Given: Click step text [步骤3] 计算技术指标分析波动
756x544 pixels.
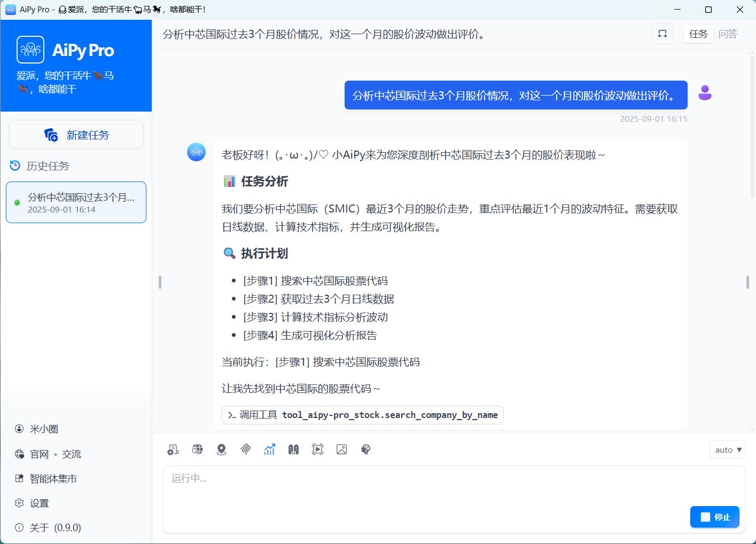Looking at the screenshot, I should point(315,317).
